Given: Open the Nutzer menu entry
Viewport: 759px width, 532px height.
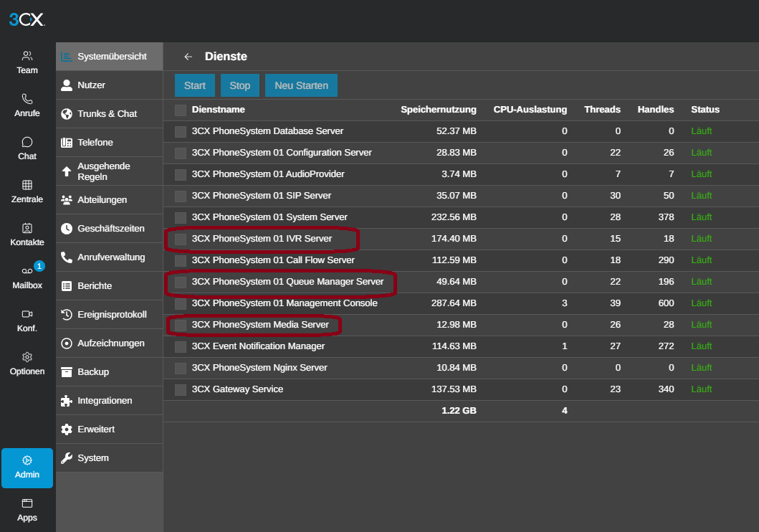Looking at the screenshot, I should coord(110,85).
